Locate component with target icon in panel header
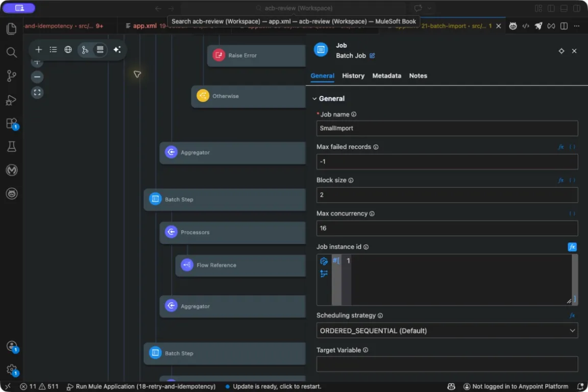 tap(561, 51)
